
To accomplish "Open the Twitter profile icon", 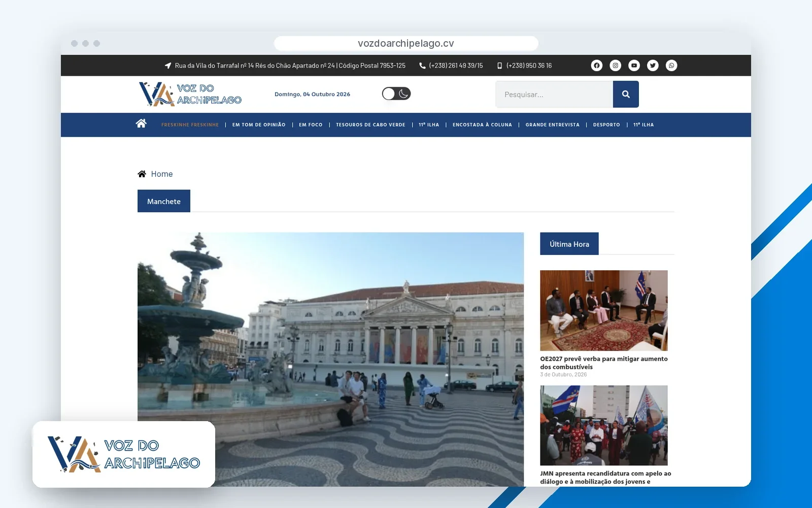I will [653, 66].
